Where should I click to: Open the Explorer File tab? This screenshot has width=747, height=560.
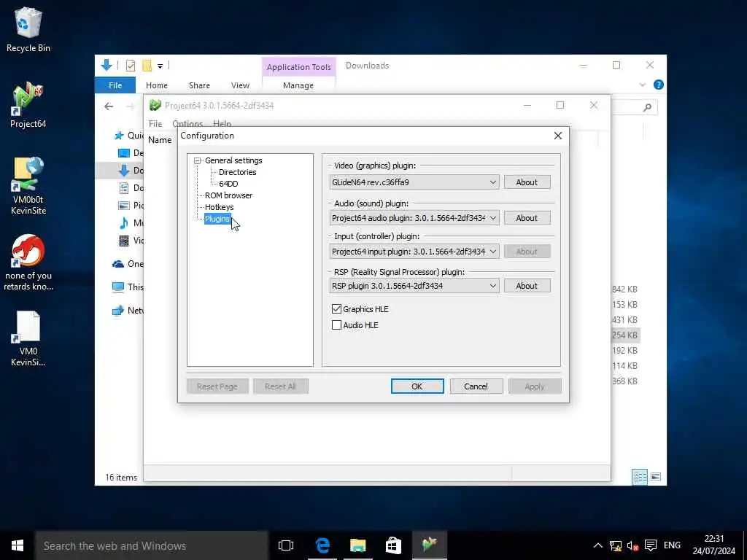pos(115,85)
